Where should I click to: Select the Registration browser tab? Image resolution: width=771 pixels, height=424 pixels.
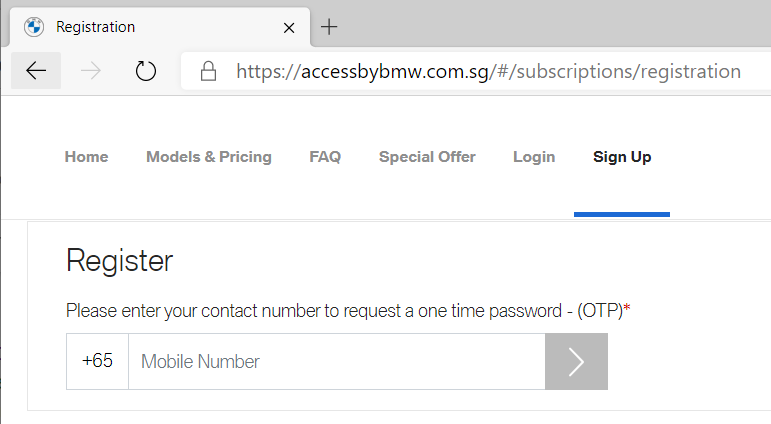pos(160,27)
